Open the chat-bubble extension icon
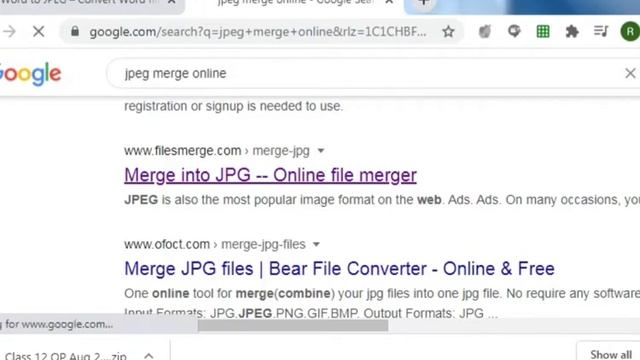The height and width of the screenshot is (360, 640). pyautogui.click(x=514, y=31)
